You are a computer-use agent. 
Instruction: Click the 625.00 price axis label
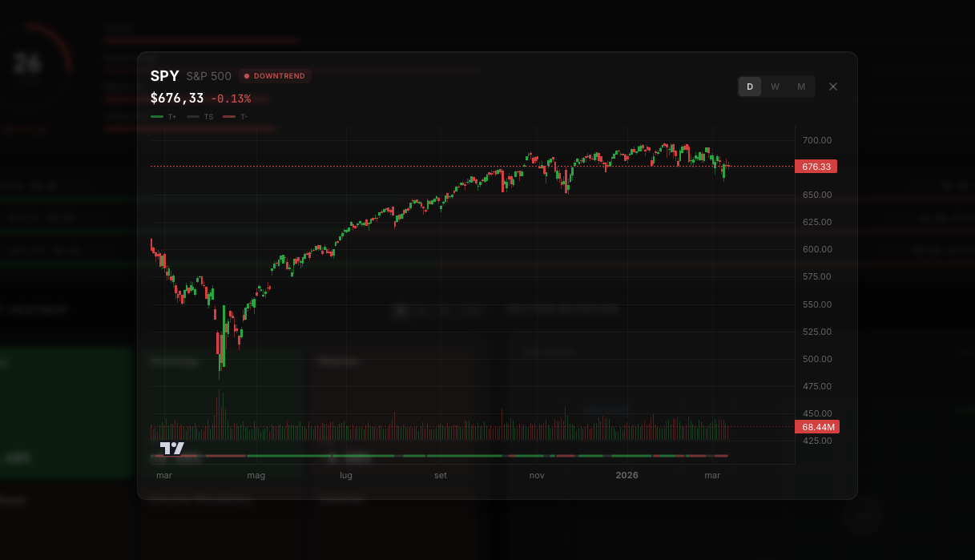point(817,222)
